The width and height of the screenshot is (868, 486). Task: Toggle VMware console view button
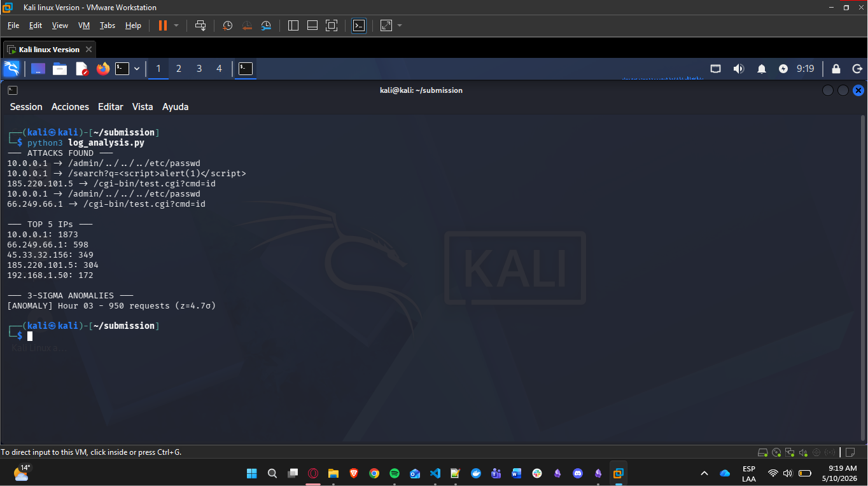359,25
